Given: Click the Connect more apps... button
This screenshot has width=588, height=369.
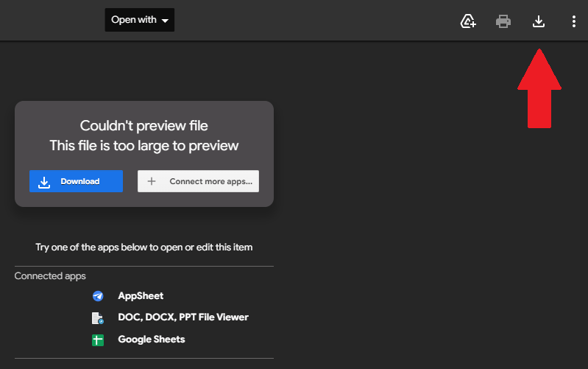Looking at the screenshot, I should click(x=198, y=181).
